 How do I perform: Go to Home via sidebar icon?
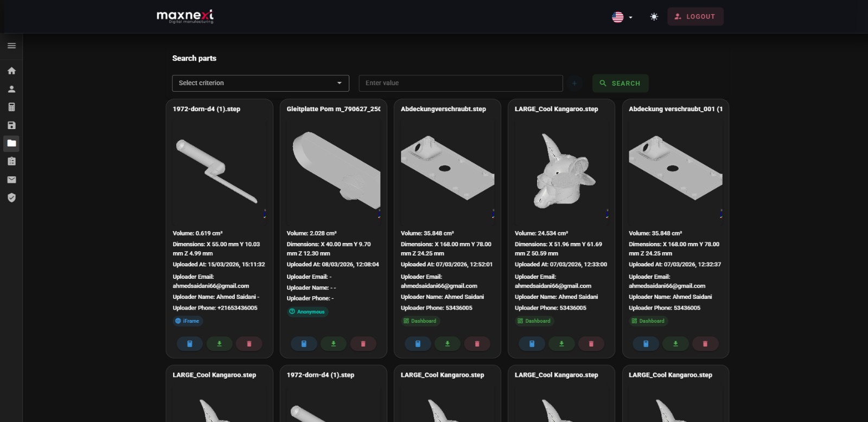pyautogui.click(x=11, y=71)
